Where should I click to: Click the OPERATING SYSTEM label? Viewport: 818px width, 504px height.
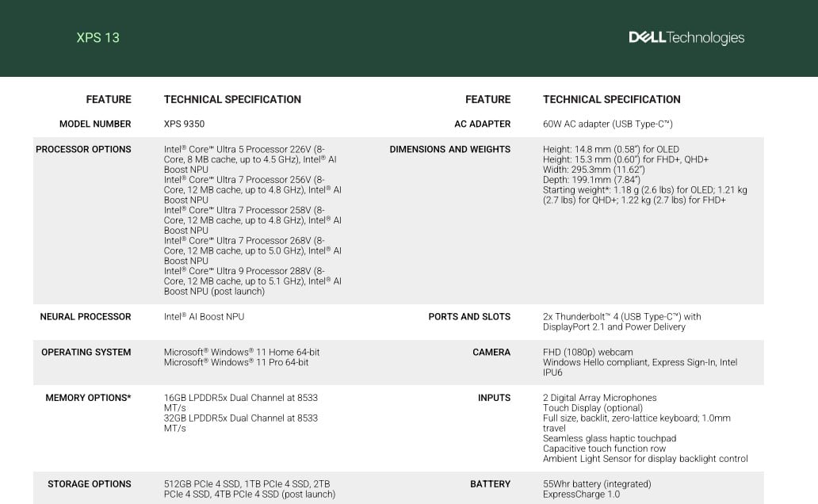(x=86, y=352)
